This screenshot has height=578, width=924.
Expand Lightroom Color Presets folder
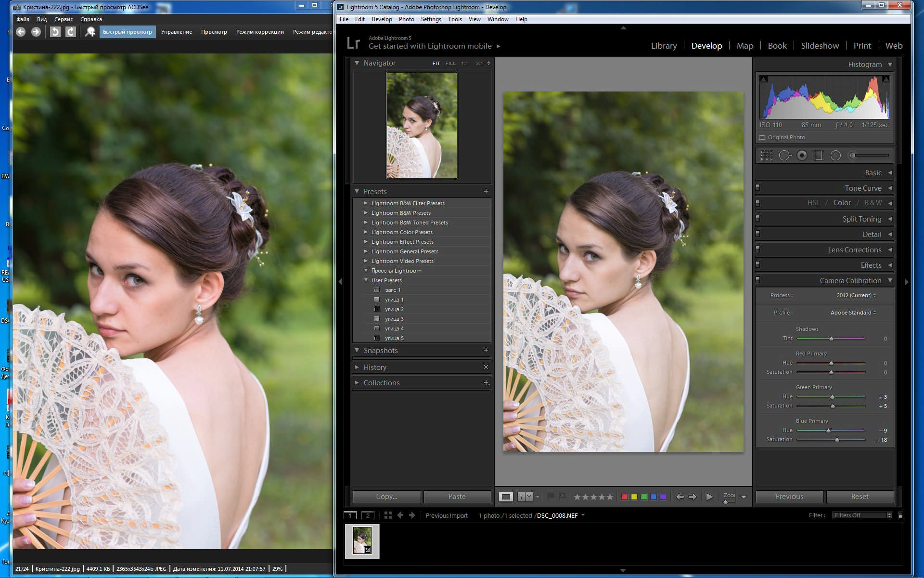pos(366,232)
